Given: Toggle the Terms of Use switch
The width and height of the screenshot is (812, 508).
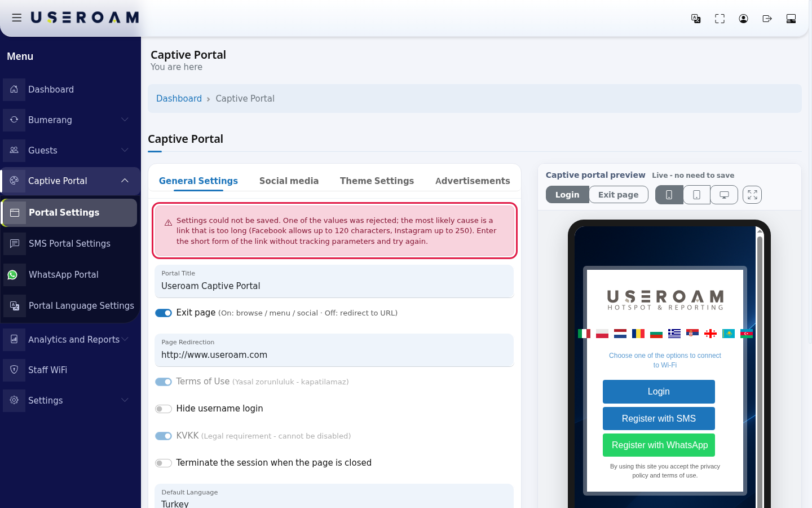Looking at the screenshot, I should tap(164, 382).
